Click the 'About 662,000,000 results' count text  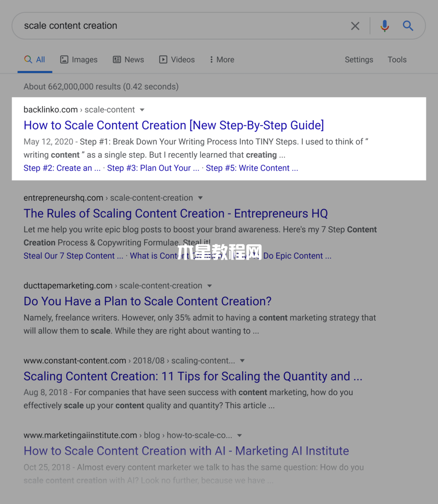pos(101,86)
